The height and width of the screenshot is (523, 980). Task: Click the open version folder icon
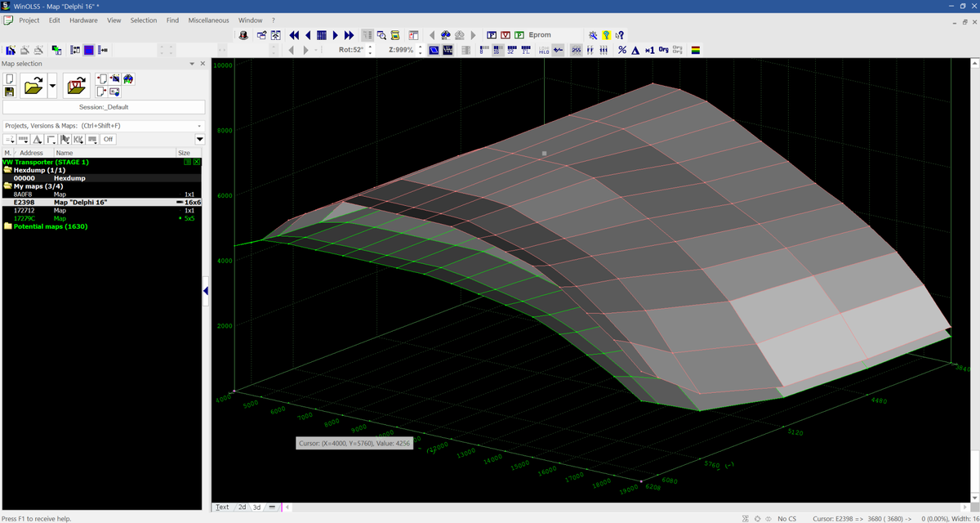(76, 85)
